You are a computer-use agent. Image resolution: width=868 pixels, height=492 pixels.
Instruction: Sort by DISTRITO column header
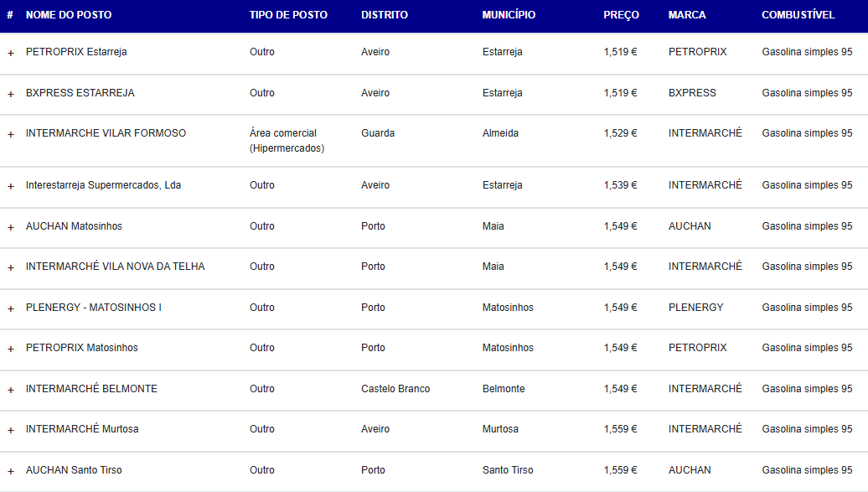[385, 15]
